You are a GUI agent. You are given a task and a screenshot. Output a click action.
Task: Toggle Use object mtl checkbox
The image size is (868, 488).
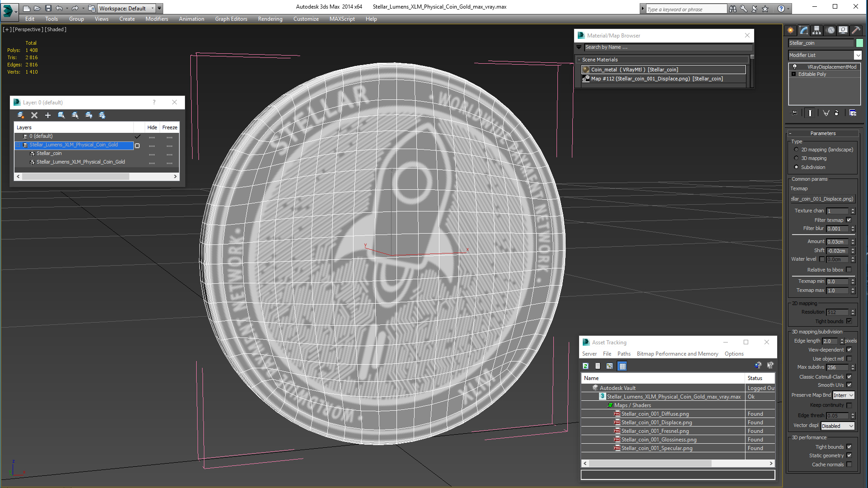(x=849, y=359)
